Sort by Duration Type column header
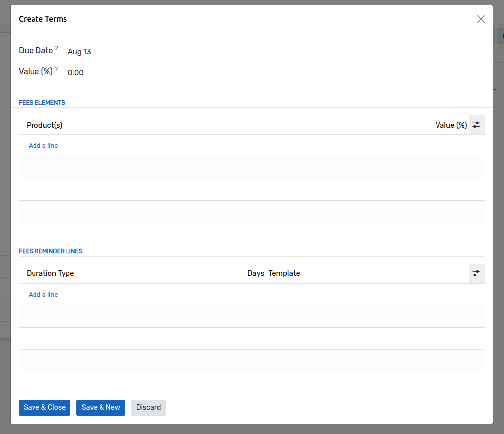The image size is (504, 434). 50,273
